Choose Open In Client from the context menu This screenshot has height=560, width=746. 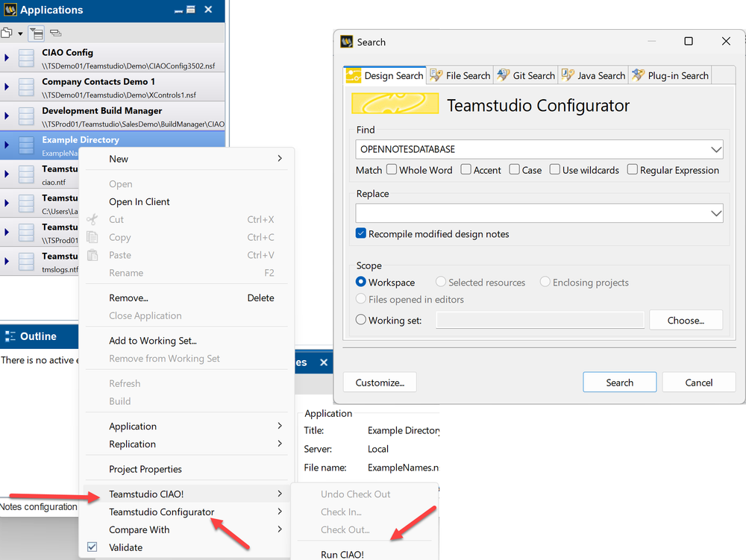139,201
